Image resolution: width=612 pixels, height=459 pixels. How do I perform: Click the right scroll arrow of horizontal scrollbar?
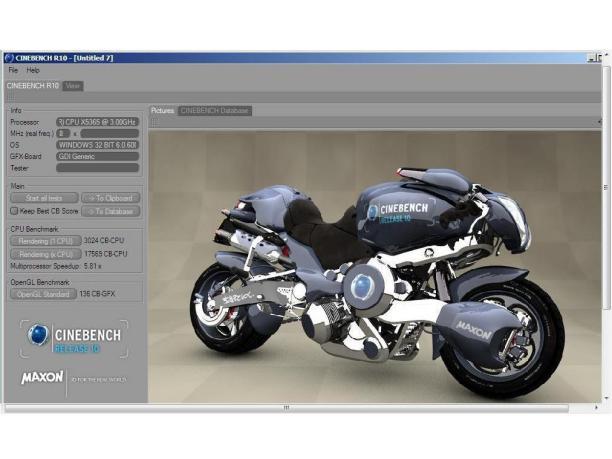[x=596, y=407]
